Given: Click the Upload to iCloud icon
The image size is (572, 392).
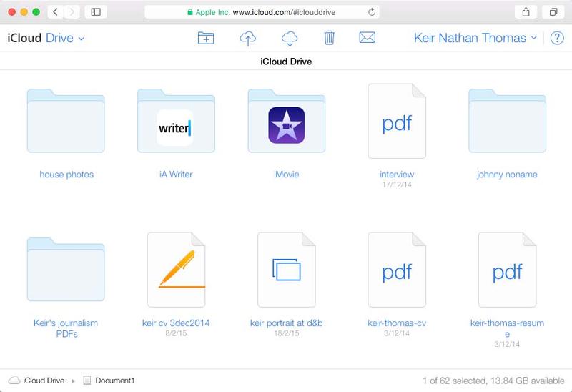Looking at the screenshot, I should pos(247,38).
